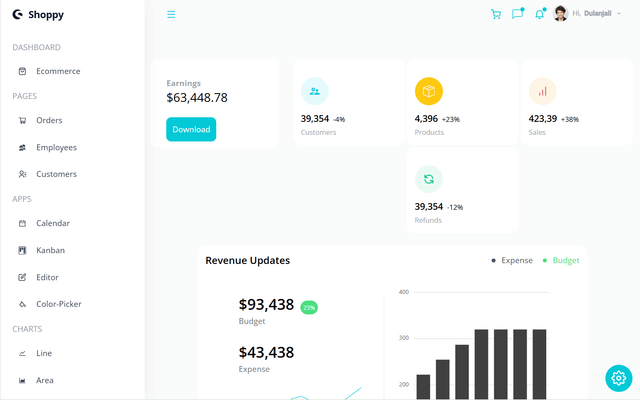Click the Editor pencil icon in sidebar
640x400 pixels.
point(22,277)
